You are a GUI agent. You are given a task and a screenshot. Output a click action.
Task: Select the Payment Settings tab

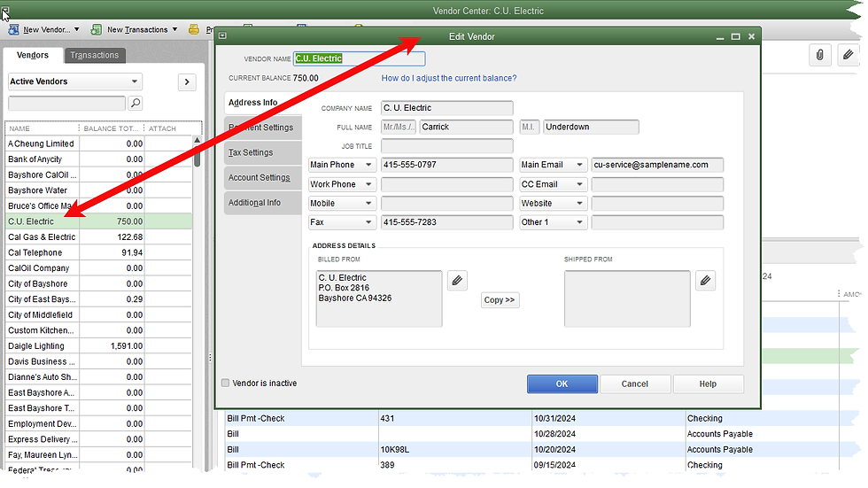click(x=264, y=128)
